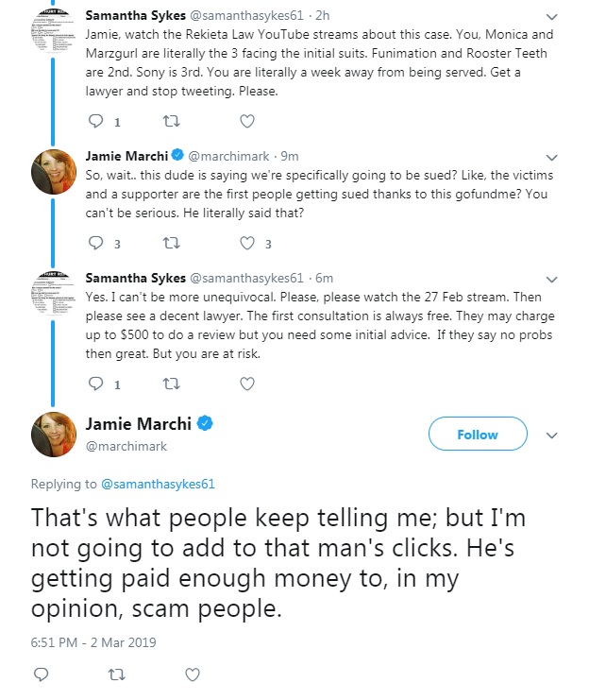The width and height of the screenshot is (589, 700).
Task: Retweet Jamie Marchi's 9m tweet
Action: point(172,243)
